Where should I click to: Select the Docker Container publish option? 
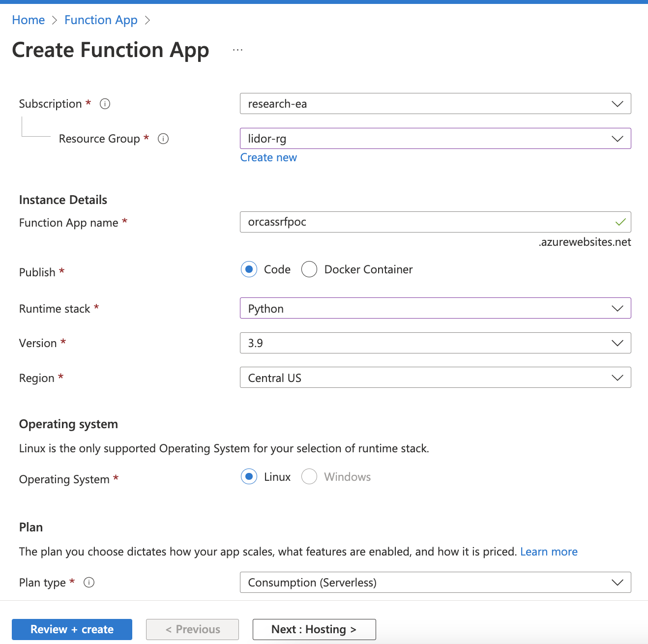[309, 269]
